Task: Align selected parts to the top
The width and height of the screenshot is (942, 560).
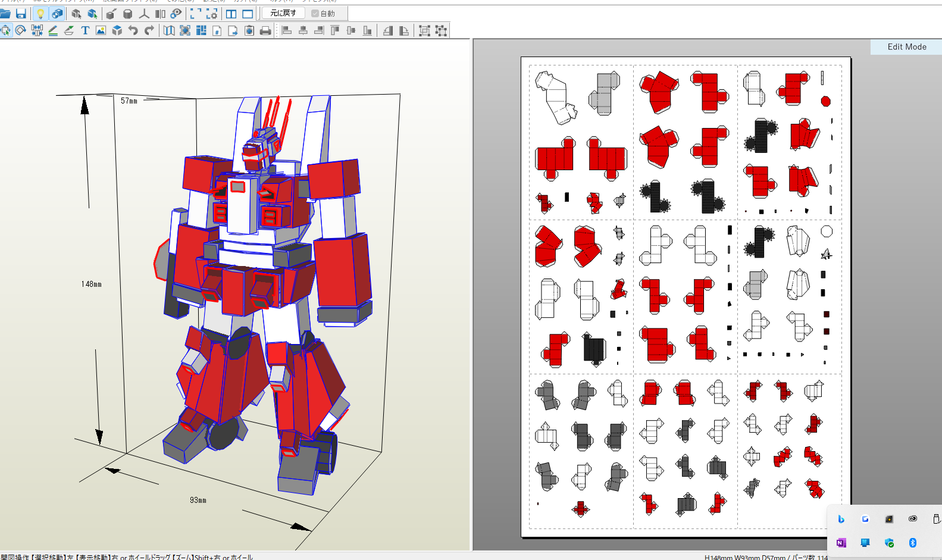Action: [335, 30]
